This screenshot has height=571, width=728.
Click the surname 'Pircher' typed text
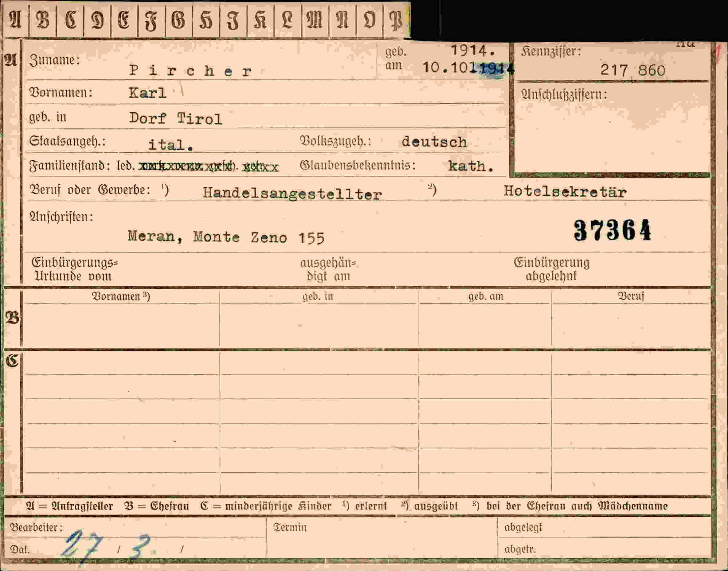click(x=191, y=71)
